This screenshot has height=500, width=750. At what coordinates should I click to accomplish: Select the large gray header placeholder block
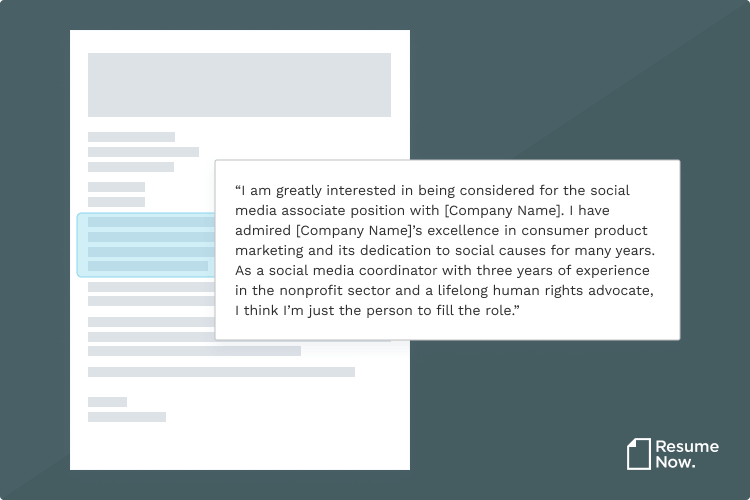(239, 85)
